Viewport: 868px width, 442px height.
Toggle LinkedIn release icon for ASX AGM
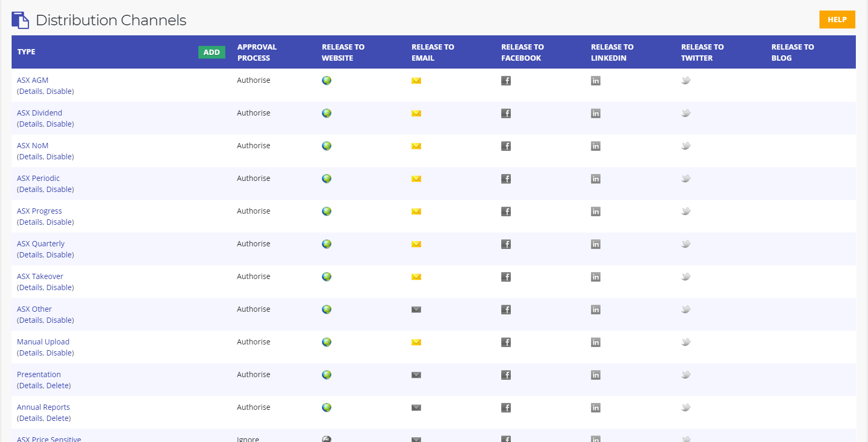click(596, 81)
